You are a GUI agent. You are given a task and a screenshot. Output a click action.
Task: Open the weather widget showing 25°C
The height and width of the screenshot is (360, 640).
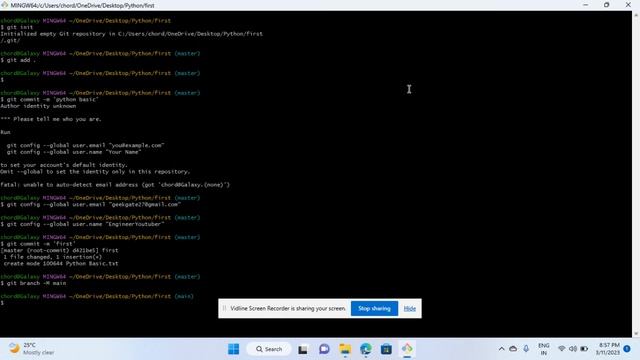point(32,349)
